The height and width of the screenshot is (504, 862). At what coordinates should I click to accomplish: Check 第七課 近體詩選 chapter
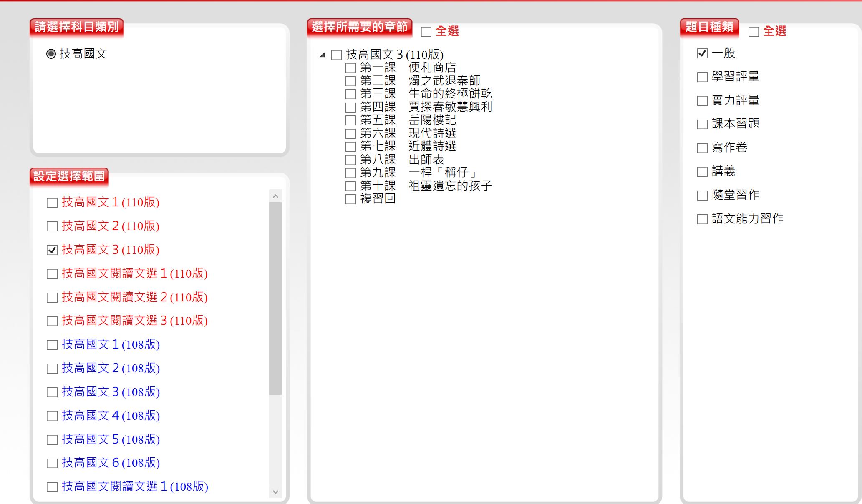point(351,147)
